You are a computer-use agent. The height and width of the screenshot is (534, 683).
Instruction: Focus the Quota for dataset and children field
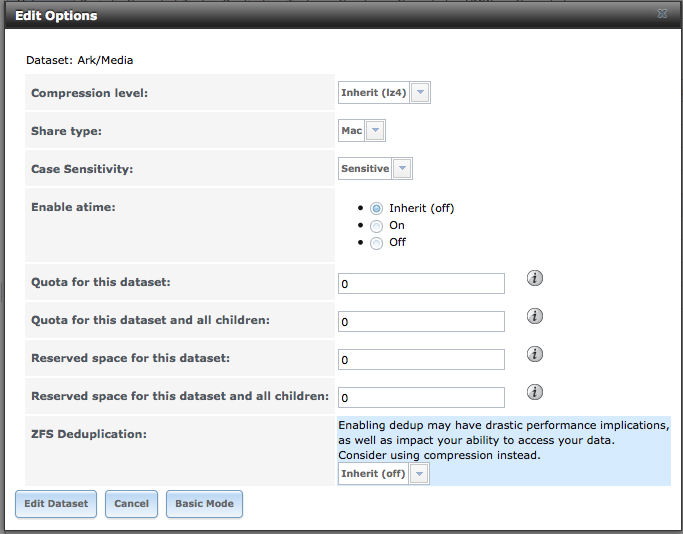click(x=421, y=322)
